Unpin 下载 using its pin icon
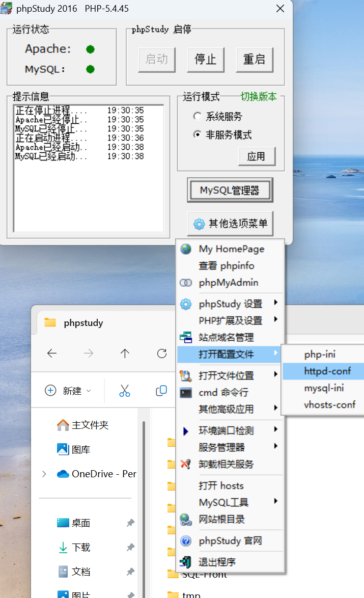 click(130, 547)
